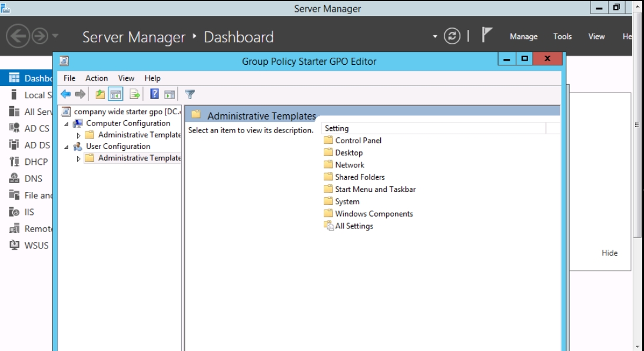644x351 pixels.
Task: Collapse the Computer Configuration tree node
Action: tap(67, 124)
